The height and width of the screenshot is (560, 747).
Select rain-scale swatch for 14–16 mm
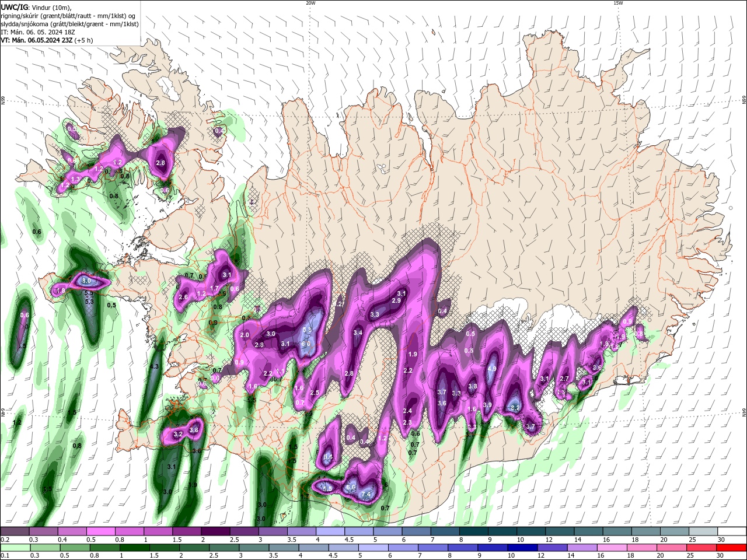coord(582,547)
